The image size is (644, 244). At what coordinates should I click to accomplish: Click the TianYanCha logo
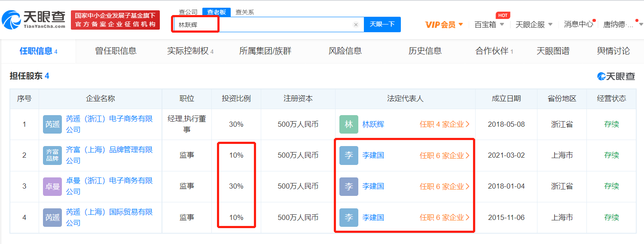[x=34, y=20]
